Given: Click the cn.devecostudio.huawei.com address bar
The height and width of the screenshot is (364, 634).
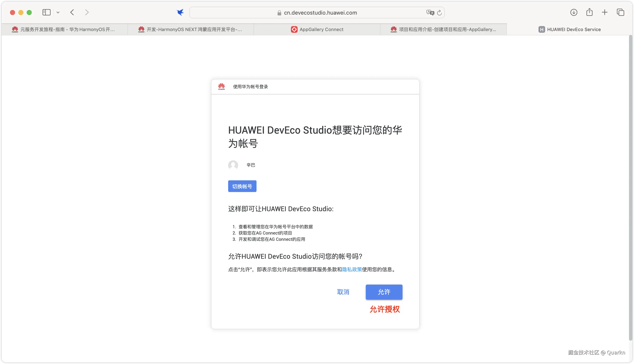Looking at the screenshot, I should point(320,13).
